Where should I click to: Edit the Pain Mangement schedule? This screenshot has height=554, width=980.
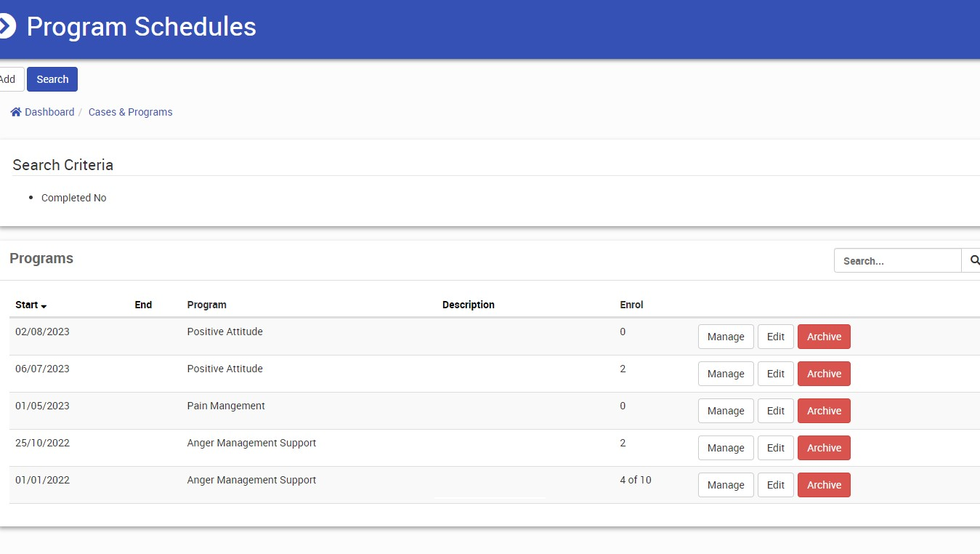pyautogui.click(x=775, y=411)
